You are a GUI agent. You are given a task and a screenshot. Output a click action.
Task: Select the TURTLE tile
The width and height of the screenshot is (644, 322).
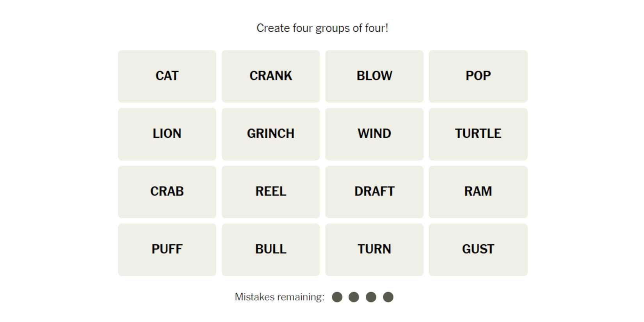[x=478, y=134]
